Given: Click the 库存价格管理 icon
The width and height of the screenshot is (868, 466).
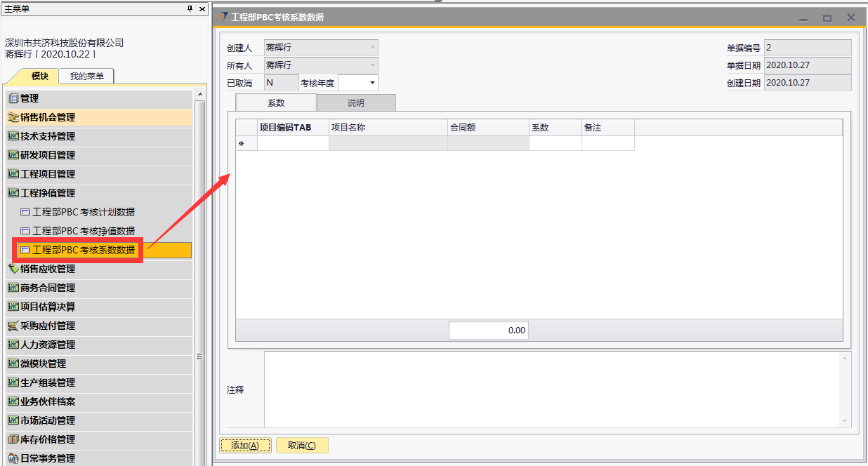Looking at the screenshot, I should point(13,439).
